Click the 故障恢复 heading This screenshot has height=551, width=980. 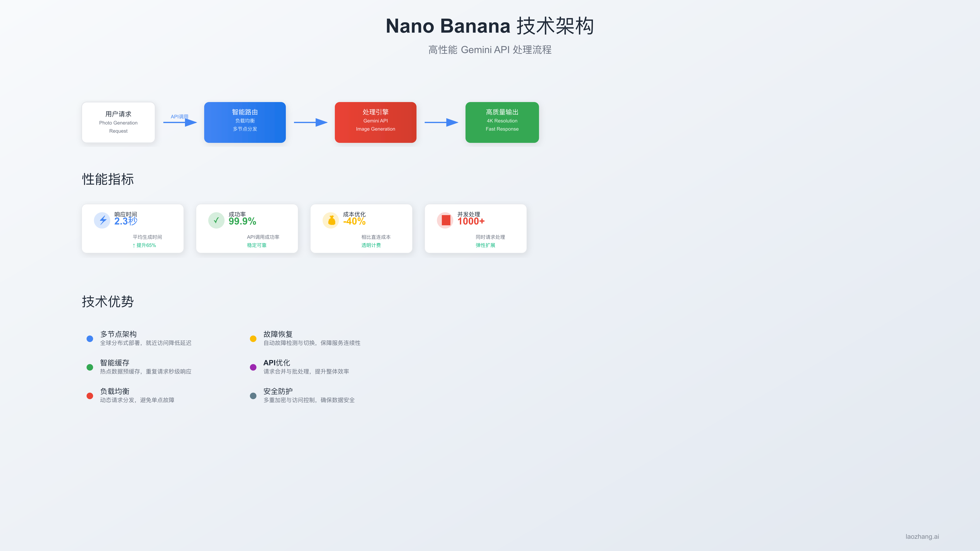click(x=278, y=334)
